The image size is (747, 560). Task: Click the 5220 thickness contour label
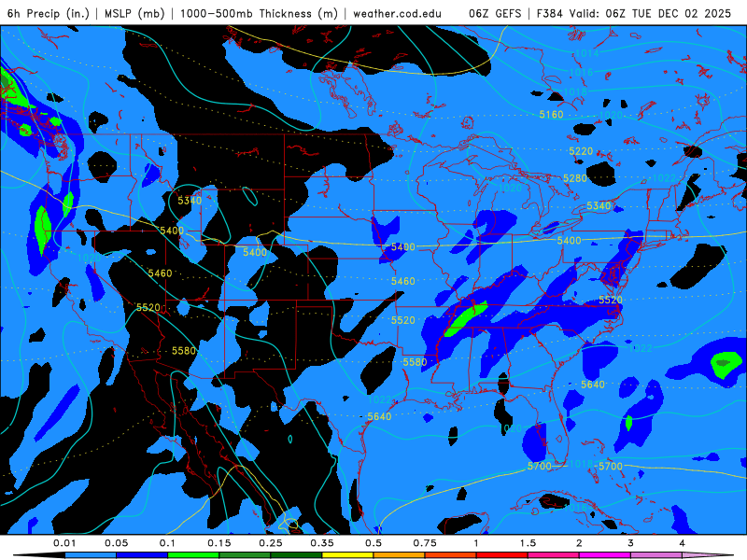581,151
